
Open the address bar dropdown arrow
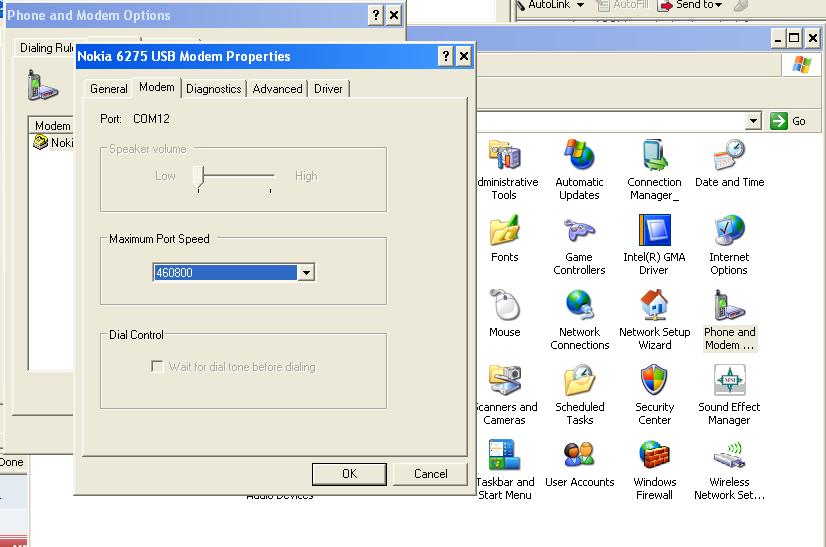click(754, 121)
